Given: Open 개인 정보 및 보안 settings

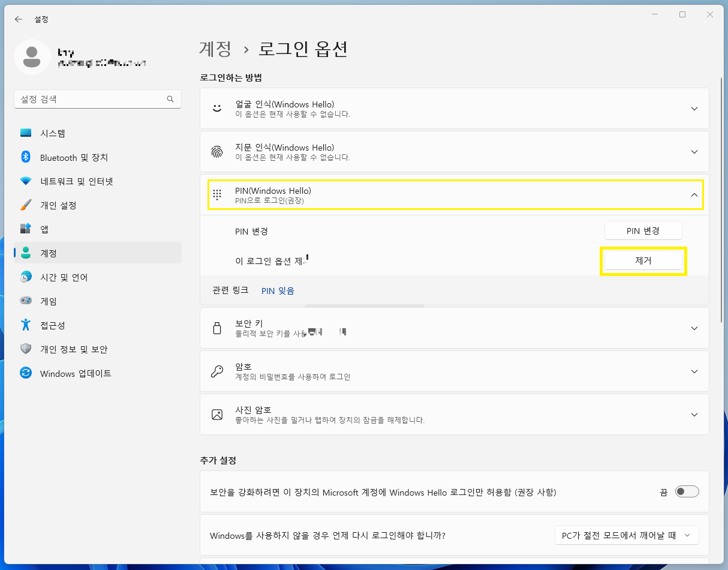Looking at the screenshot, I should point(97,349).
